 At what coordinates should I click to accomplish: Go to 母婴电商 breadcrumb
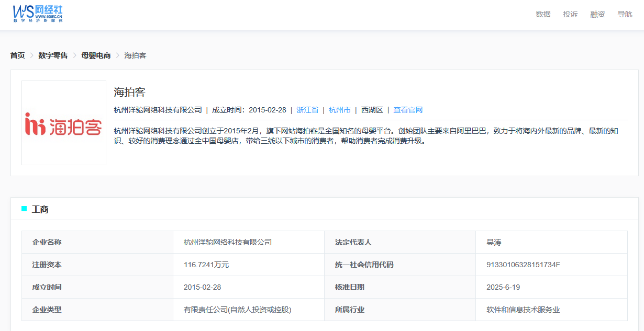96,55
